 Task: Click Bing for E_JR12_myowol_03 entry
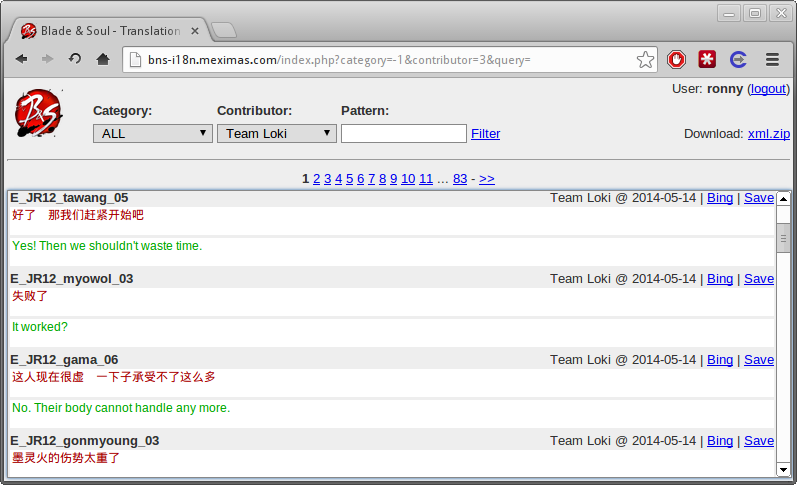pos(720,279)
